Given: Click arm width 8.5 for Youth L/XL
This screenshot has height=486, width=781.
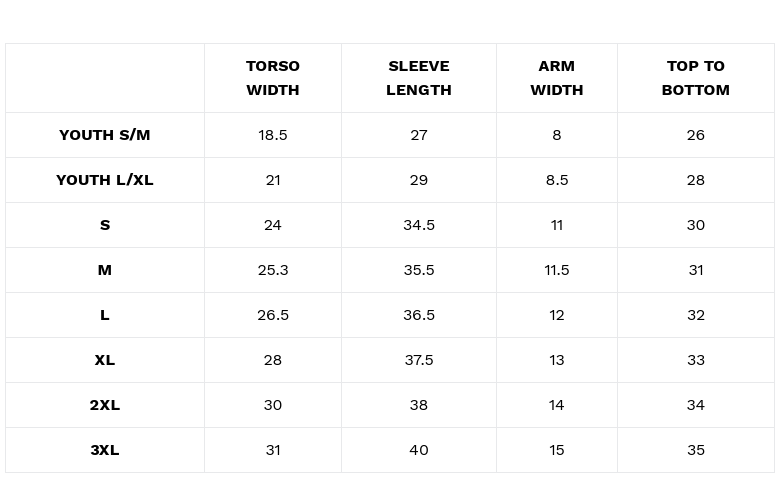Looking at the screenshot, I should 556,180.
